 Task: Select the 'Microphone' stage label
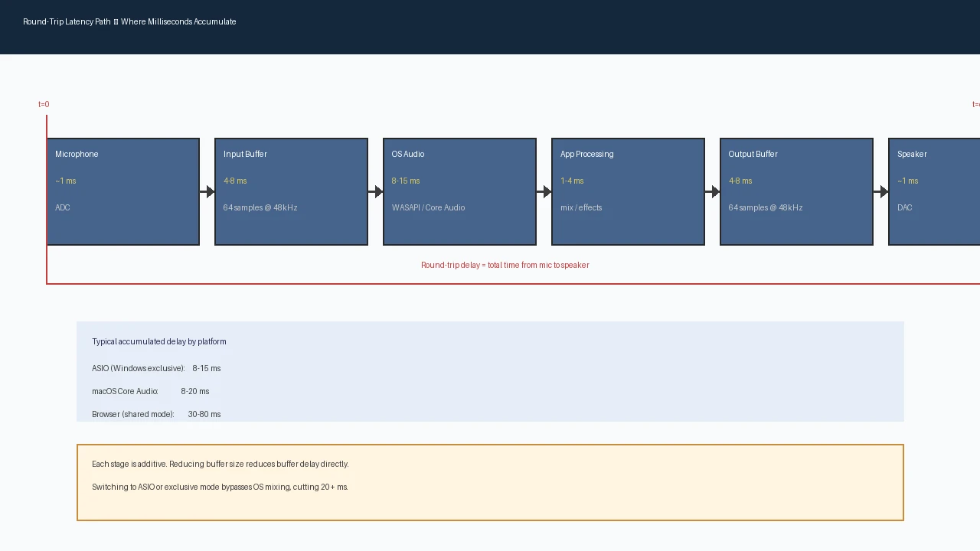coord(77,154)
